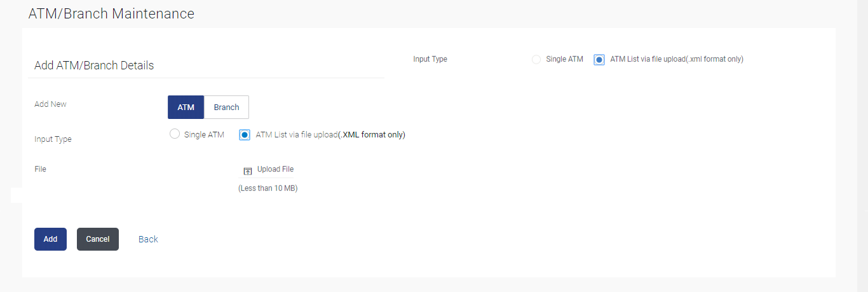Click the File field label
This screenshot has width=868, height=292.
click(40, 169)
